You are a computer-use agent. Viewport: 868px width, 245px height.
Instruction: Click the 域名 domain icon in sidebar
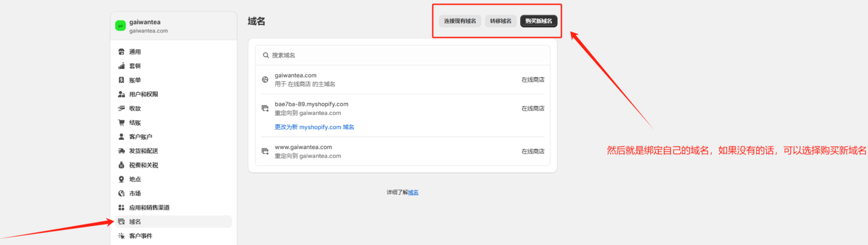click(121, 221)
